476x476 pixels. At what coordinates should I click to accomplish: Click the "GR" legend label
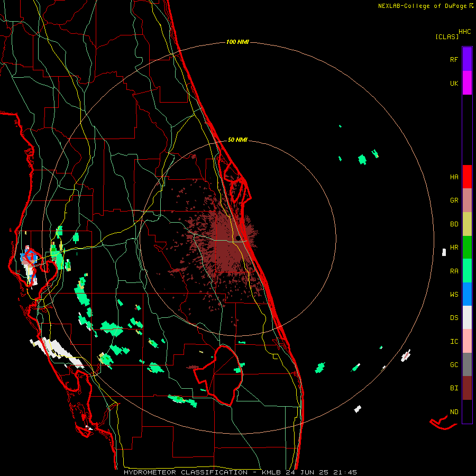click(x=454, y=200)
